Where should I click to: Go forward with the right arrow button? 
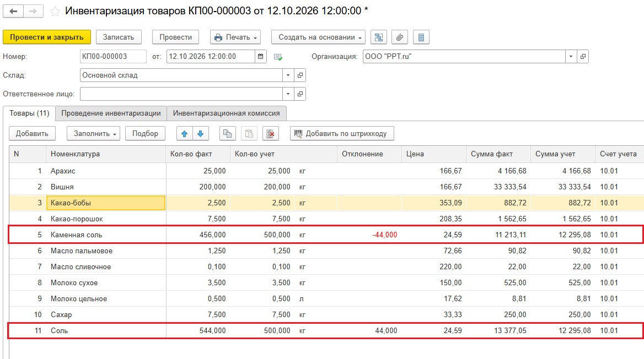[x=33, y=11]
